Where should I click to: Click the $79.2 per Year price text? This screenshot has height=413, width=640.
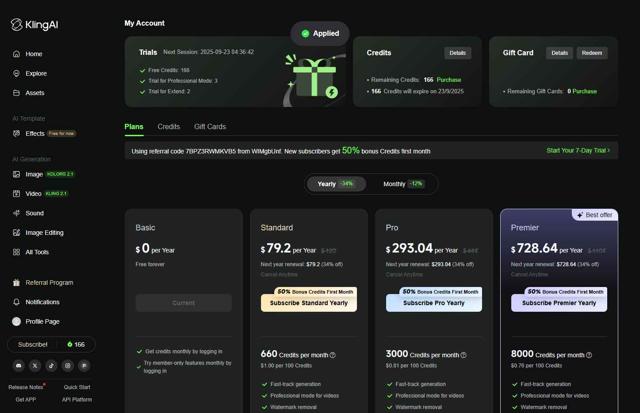coord(288,249)
